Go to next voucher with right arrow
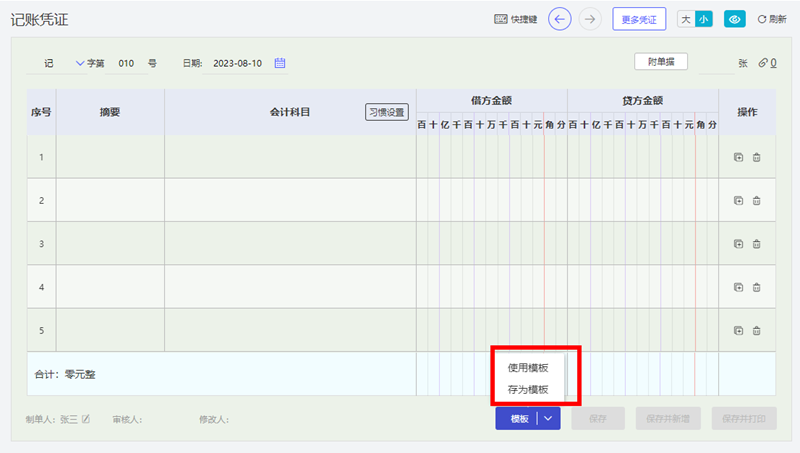The height and width of the screenshot is (453, 800). (x=590, y=19)
